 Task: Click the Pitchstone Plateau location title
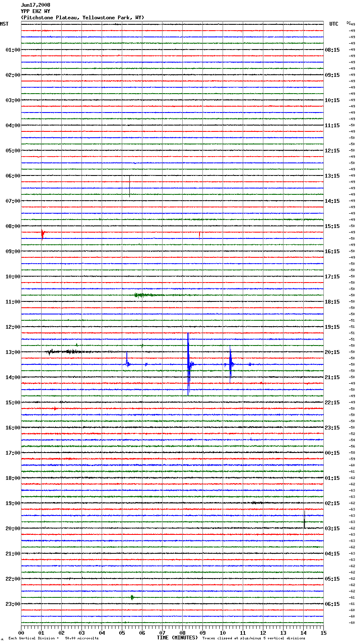coord(82,18)
